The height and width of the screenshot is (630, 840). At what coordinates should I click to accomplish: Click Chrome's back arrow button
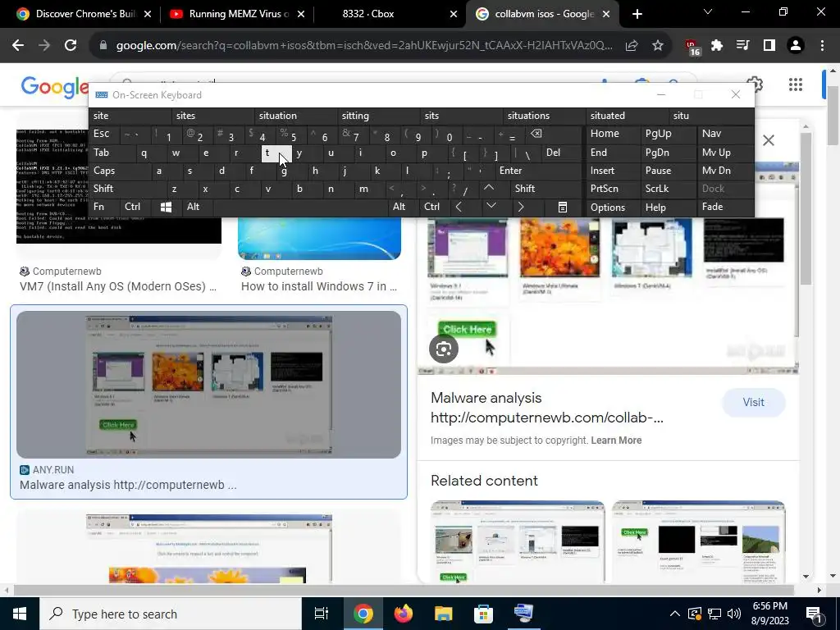coord(18,46)
